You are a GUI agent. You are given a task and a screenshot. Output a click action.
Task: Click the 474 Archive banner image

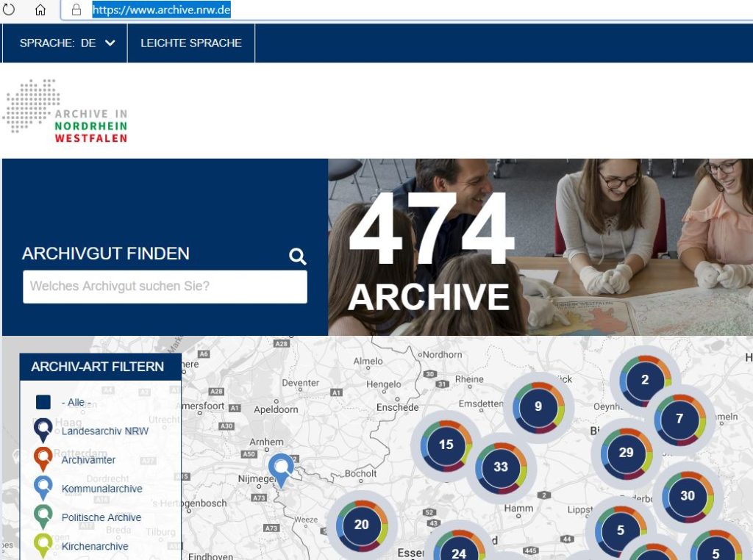pyautogui.click(x=540, y=247)
